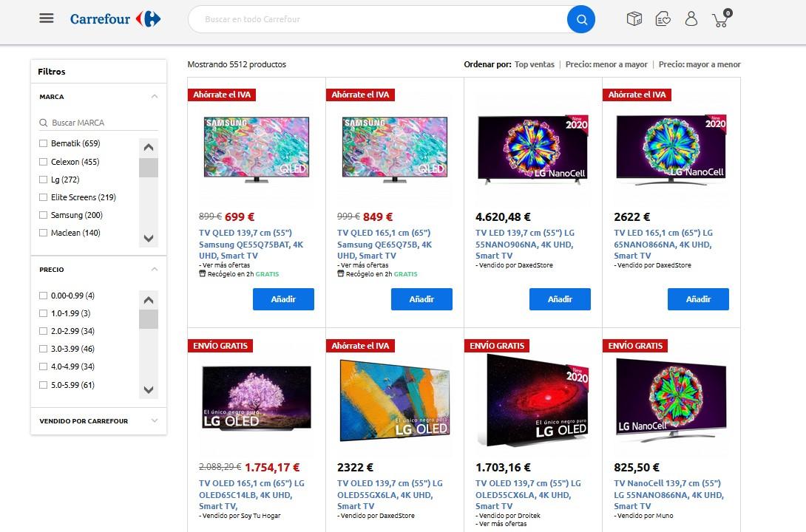Check the Elite Screens (219) filter
The image size is (806, 532).
click(x=43, y=197)
